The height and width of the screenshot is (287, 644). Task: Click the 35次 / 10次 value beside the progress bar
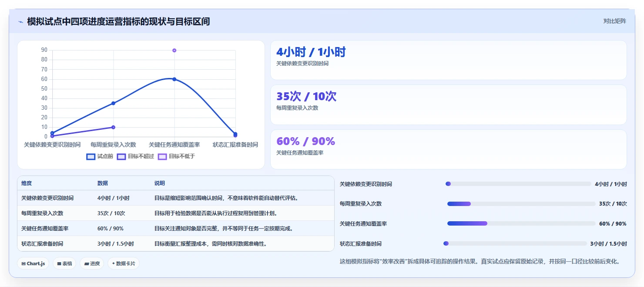[613, 204]
